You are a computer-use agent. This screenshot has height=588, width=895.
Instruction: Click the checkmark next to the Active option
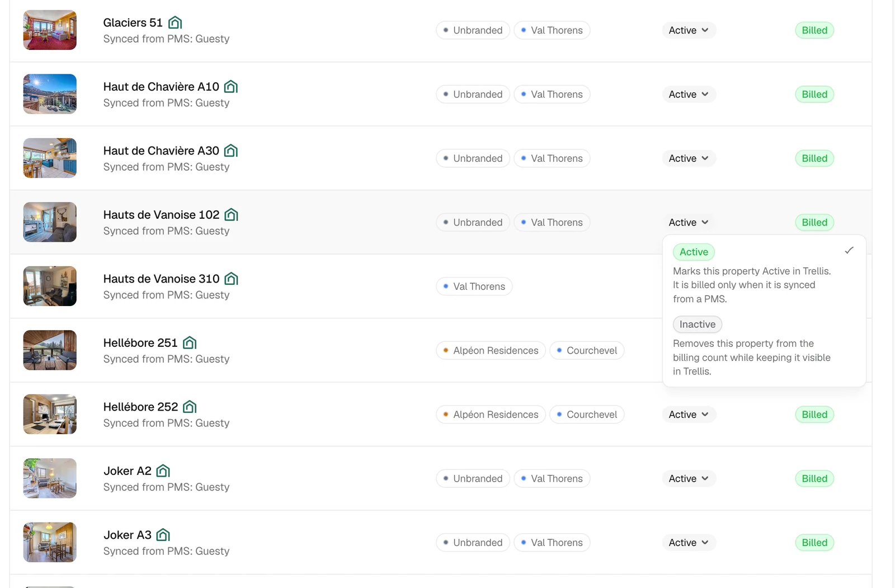(x=849, y=251)
